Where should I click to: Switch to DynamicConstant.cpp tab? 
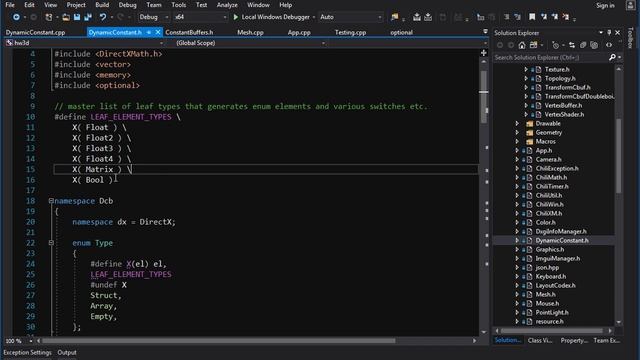pos(36,32)
